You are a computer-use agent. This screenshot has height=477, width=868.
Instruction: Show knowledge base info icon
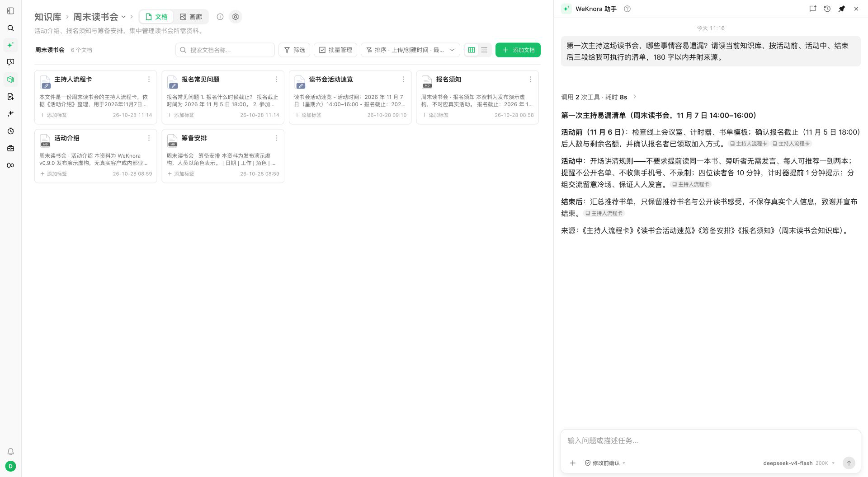coord(220,17)
